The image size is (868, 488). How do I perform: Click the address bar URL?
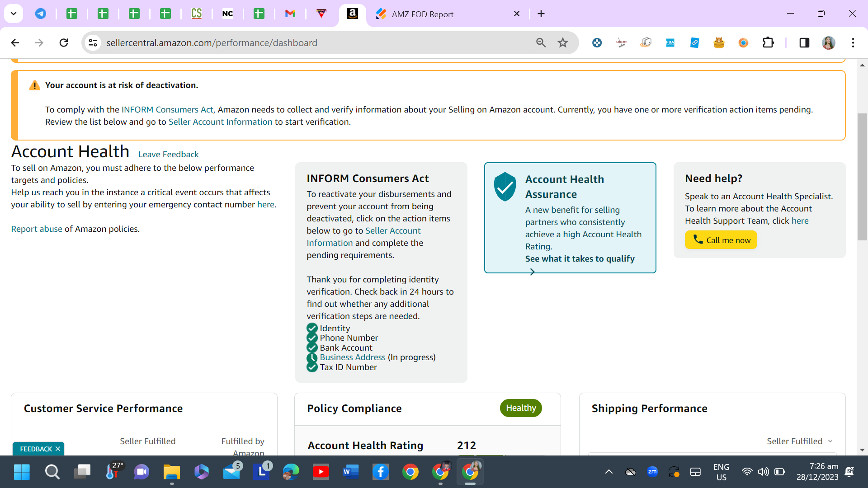[212, 43]
